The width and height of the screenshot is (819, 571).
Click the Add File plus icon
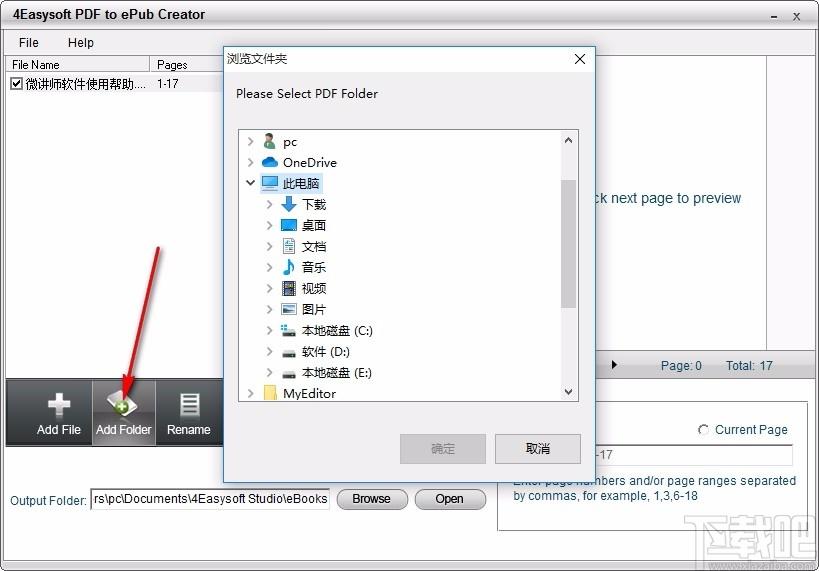58,404
